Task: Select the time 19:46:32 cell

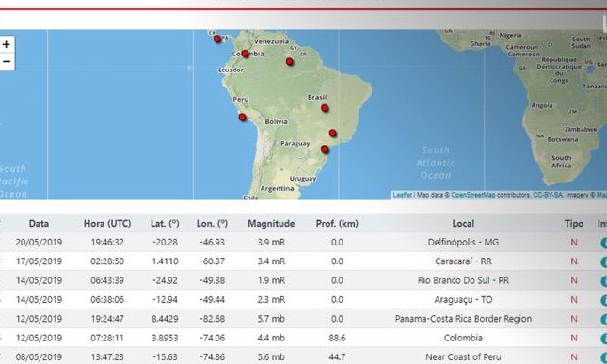Action: tap(107, 242)
